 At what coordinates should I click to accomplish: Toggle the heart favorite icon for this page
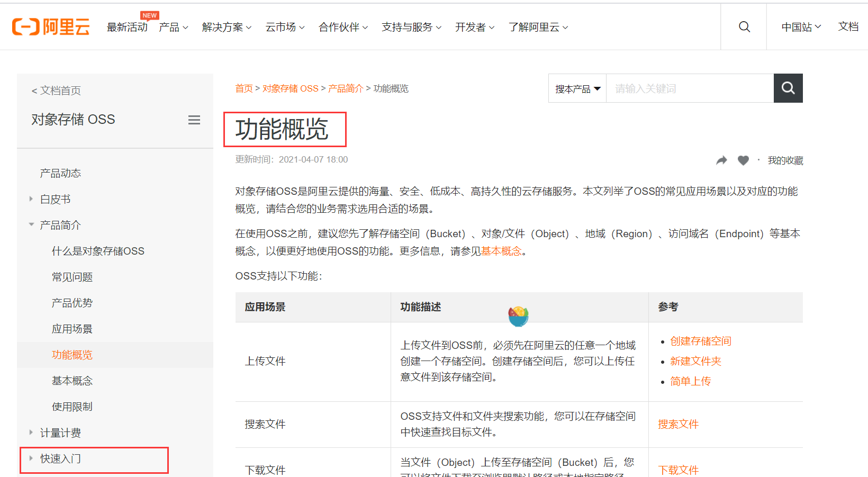coord(743,160)
